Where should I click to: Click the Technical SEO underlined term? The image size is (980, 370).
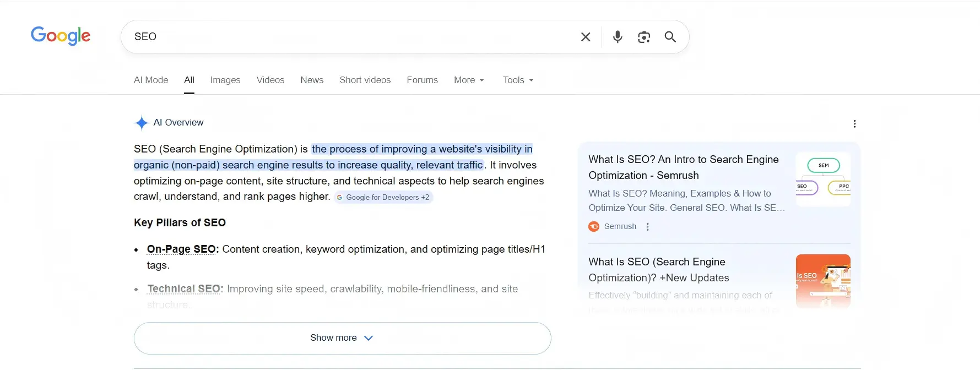pyautogui.click(x=183, y=289)
